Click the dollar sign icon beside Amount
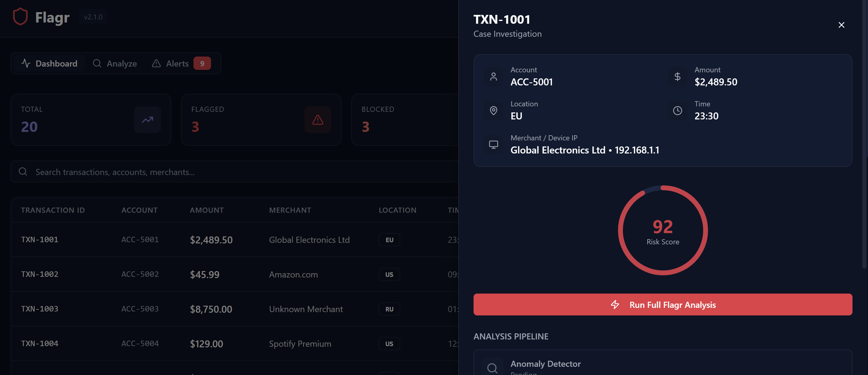 (x=677, y=77)
